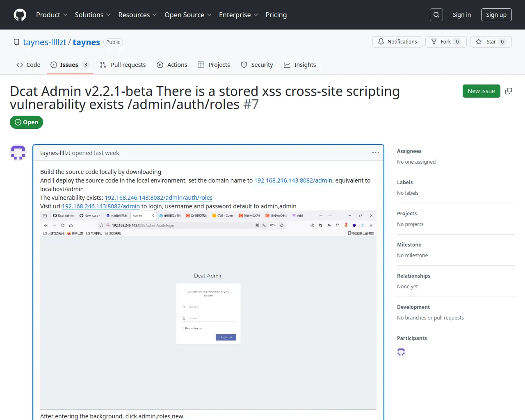
Task: Click the repository book icon
Action: pyautogui.click(x=16, y=42)
